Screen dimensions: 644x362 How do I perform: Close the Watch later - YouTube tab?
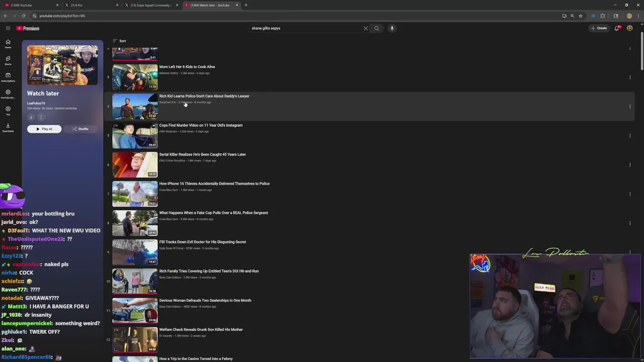236,5
